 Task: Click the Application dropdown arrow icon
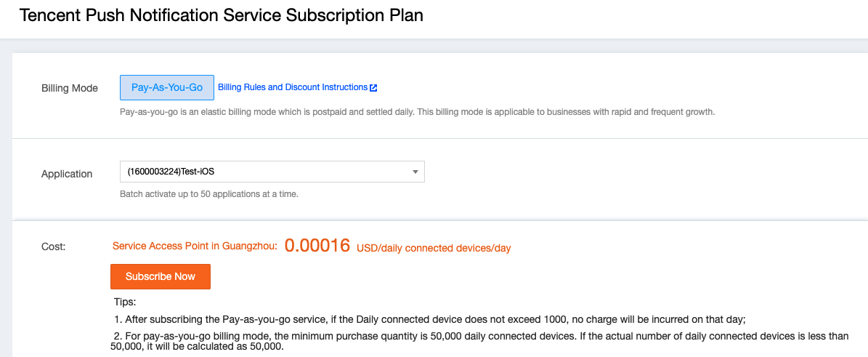pyautogui.click(x=415, y=172)
